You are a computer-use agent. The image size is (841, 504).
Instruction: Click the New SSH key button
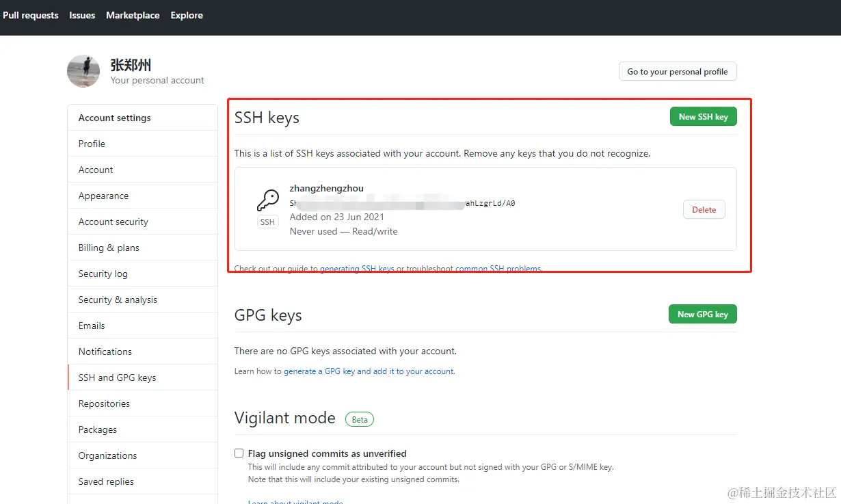[x=703, y=117]
